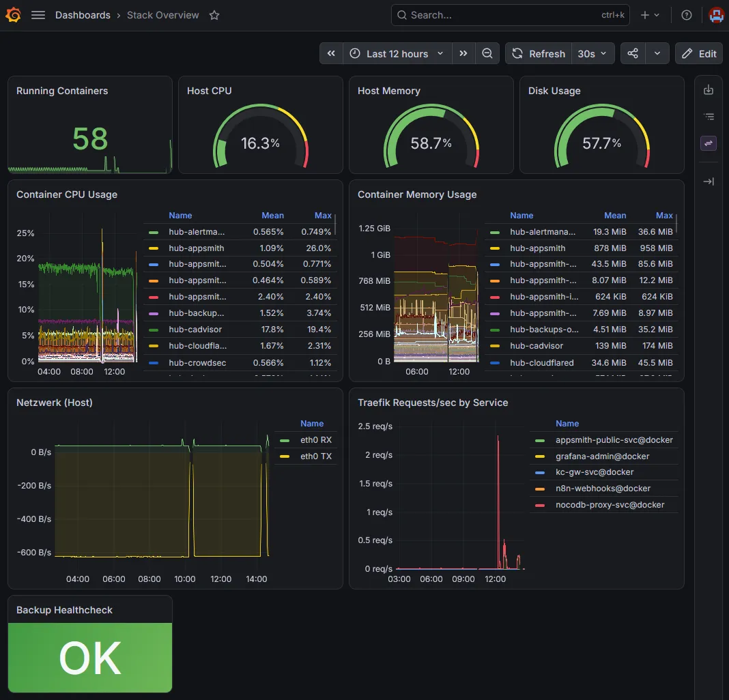The height and width of the screenshot is (700, 729).
Task: Click the Dashboards breadcrumb
Action: click(x=83, y=15)
